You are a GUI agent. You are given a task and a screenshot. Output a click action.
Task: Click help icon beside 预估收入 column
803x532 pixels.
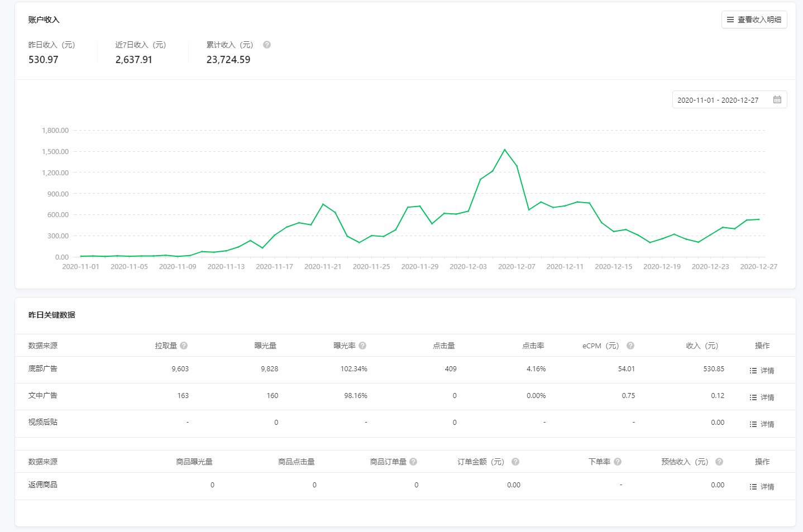pyautogui.click(x=719, y=462)
